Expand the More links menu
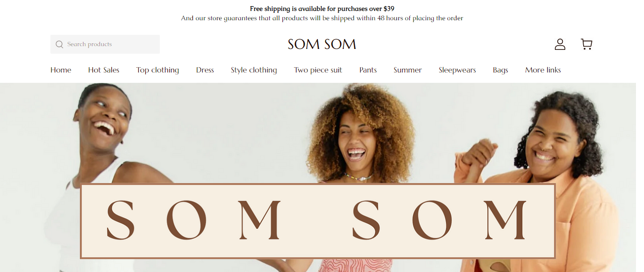The width and height of the screenshot is (644, 272). click(x=543, y=70)
